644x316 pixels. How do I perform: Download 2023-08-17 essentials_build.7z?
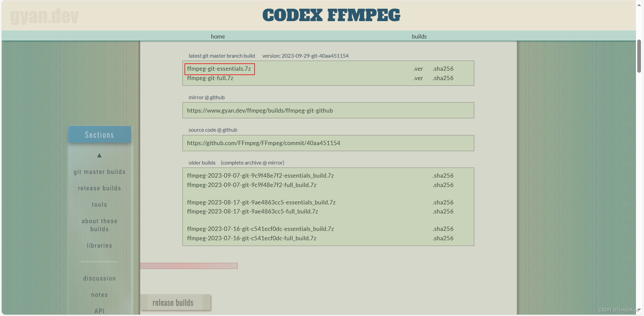(x=261, y=202)
